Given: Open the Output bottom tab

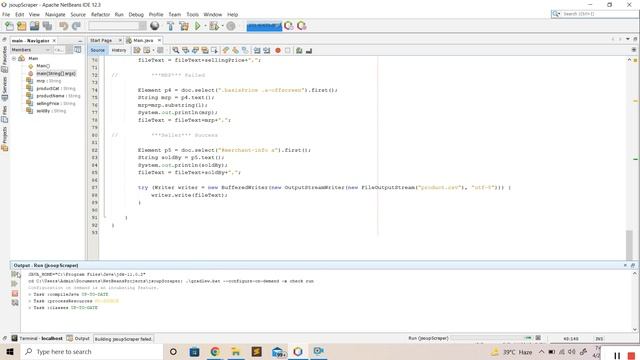Looking at the screenshot, I should [x=78, y=338].
